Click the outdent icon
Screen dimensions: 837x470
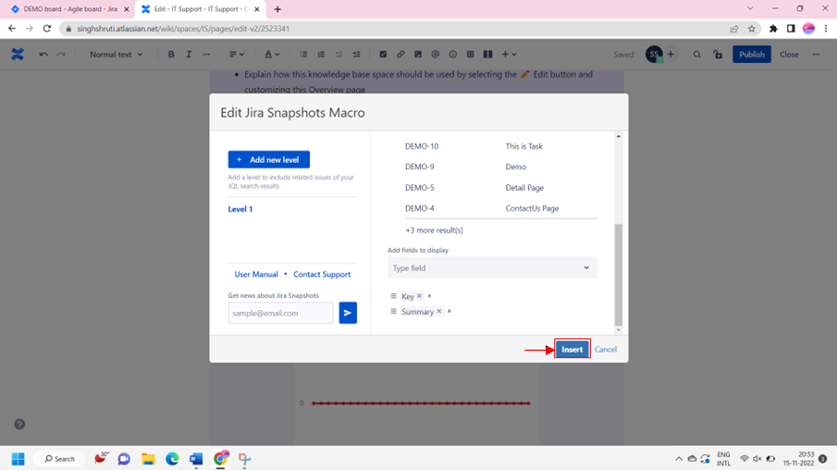(338, 54)
